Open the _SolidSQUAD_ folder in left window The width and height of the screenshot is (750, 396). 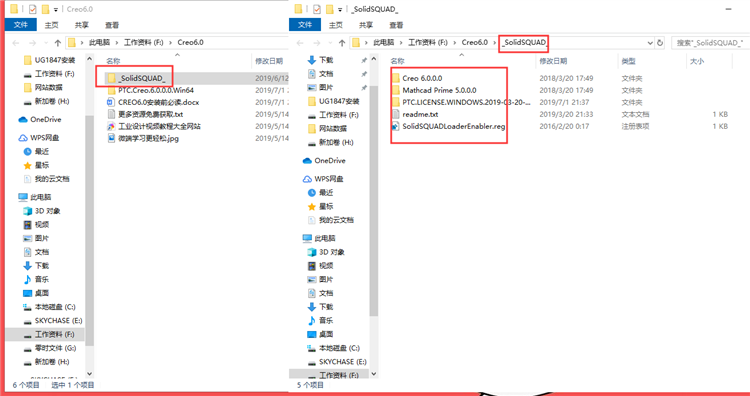coord(144,78)
